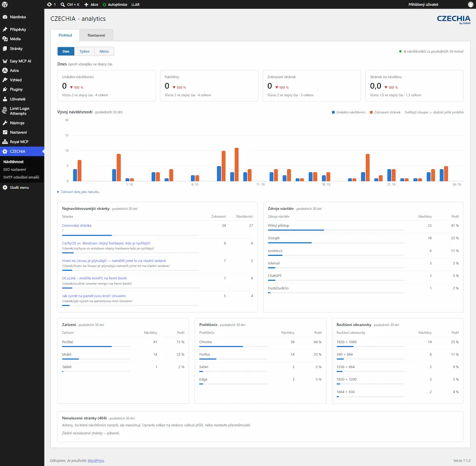
Task: Switch period to Měsíc
Action: pos(104,51)
